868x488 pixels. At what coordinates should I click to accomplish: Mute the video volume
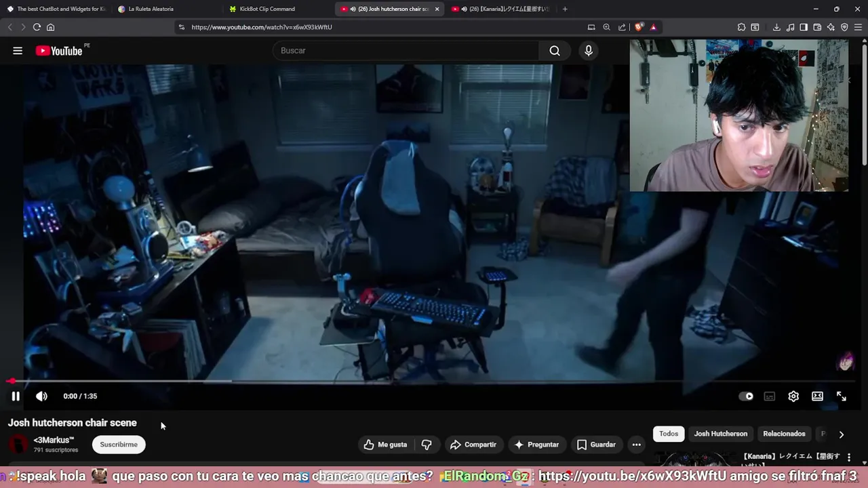click(x=41, y=396)
